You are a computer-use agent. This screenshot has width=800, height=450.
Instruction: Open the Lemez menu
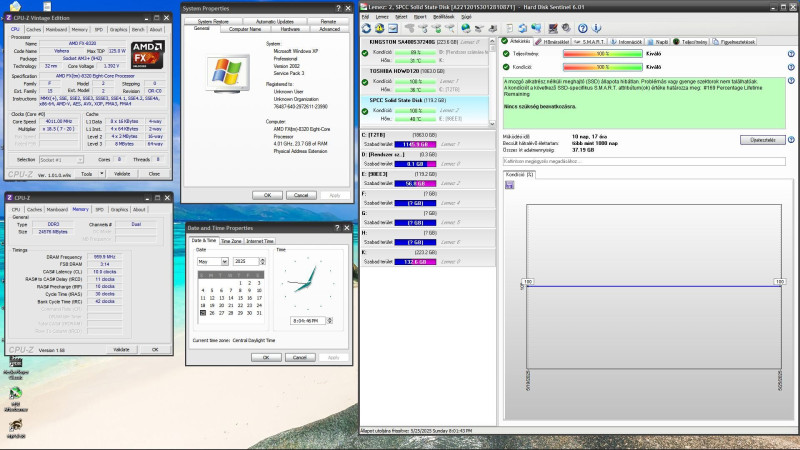[382, 17]
